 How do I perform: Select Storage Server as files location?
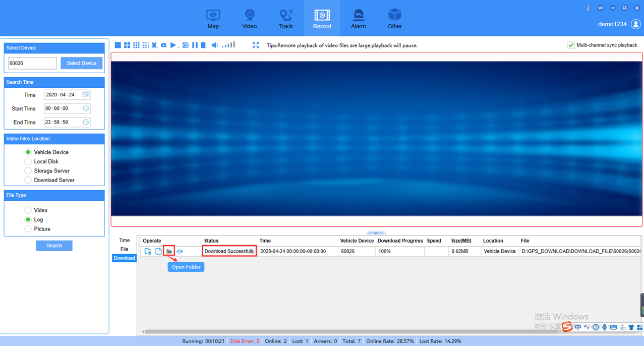tap(28, 170)
